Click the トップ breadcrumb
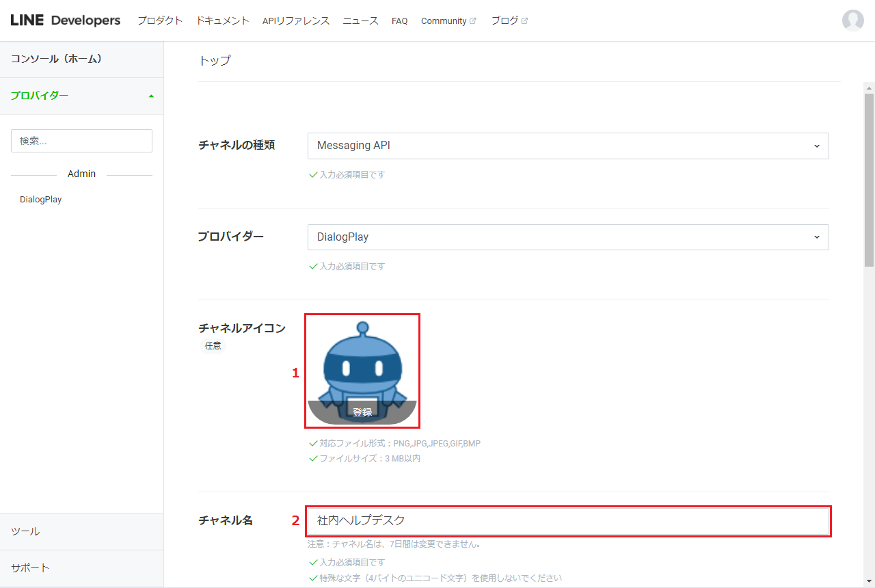The height and width of the screenshot is (588, 875). (215, 60)
